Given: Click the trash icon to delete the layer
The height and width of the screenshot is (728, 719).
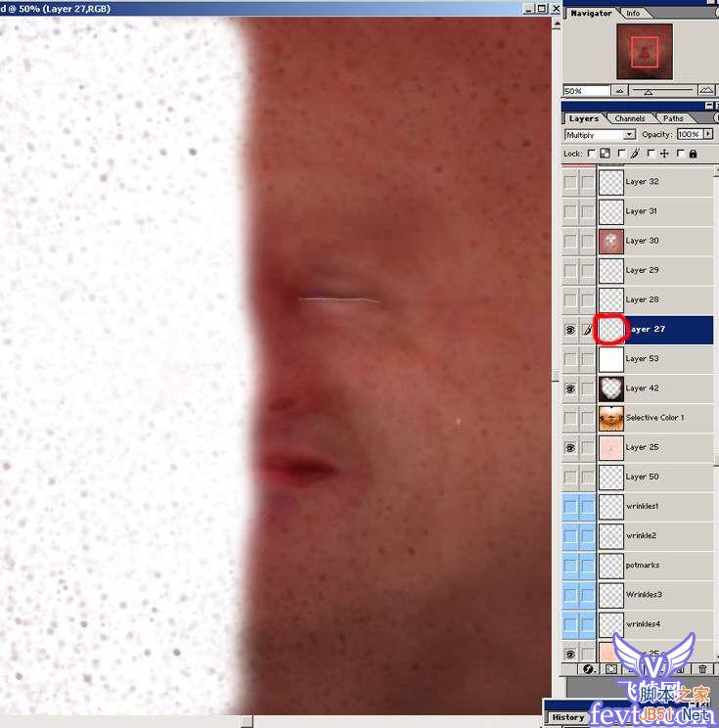Looking at the screenshot, I should click(x=702, y=669).
